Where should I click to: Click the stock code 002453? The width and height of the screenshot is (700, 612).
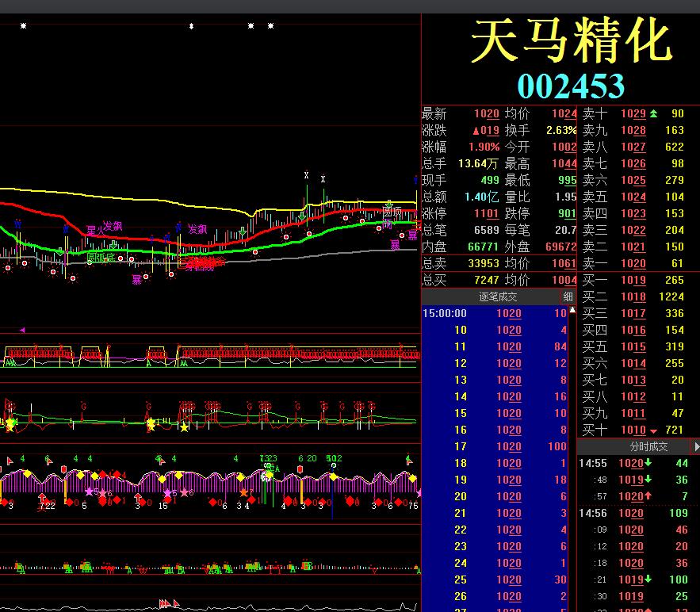pos(571,86)
